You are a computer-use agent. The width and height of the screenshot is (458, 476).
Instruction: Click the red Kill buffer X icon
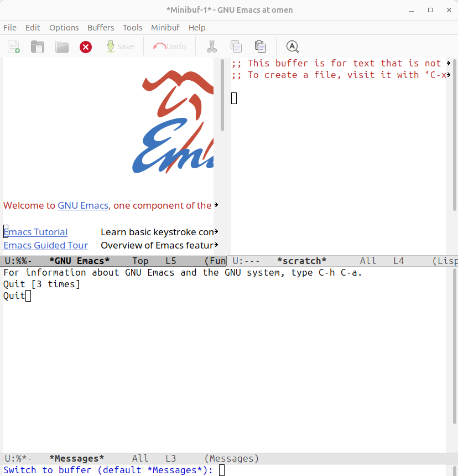click(x=86, y=46)
